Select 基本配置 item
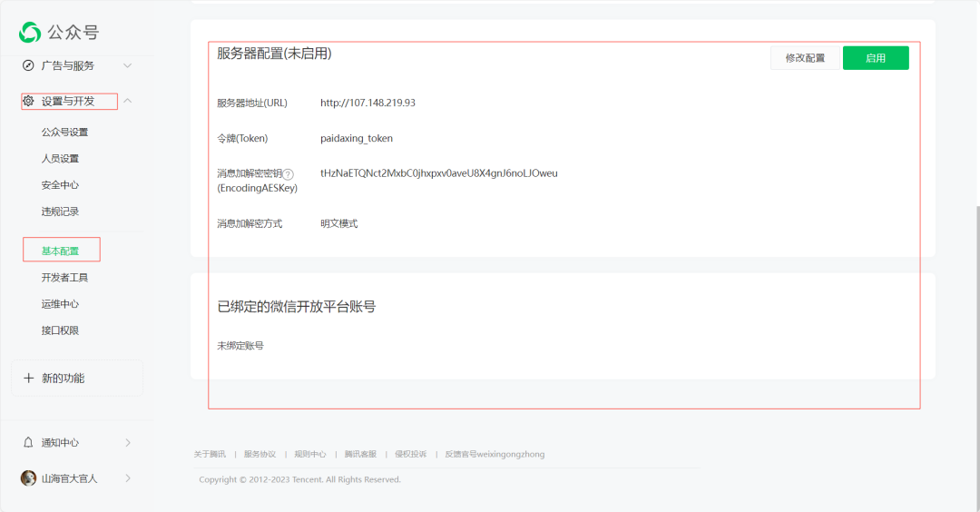The image size is (980, 512). 60,251
